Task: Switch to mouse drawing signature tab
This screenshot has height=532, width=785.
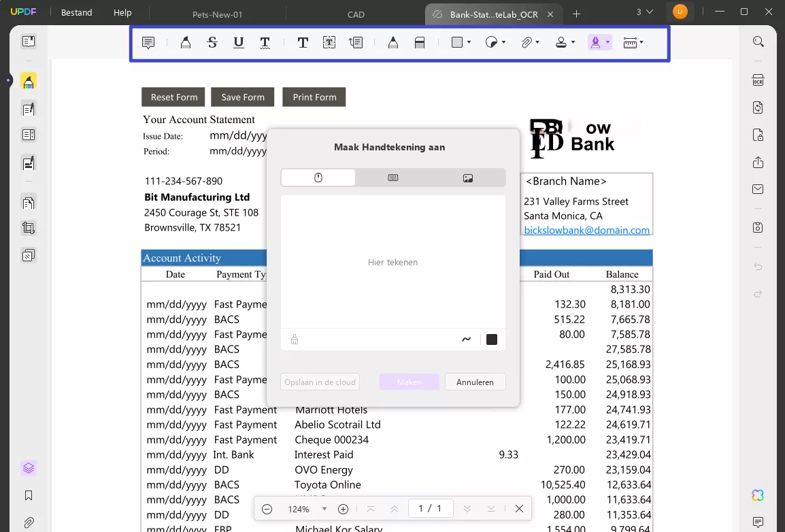Action: pos(318,178)
